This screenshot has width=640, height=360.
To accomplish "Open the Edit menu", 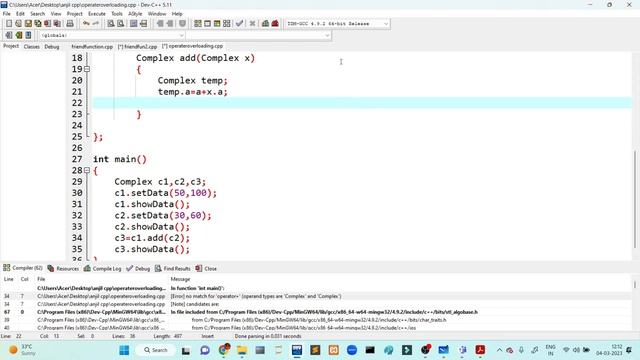I will pyautogui.click(x=20, y=13).
